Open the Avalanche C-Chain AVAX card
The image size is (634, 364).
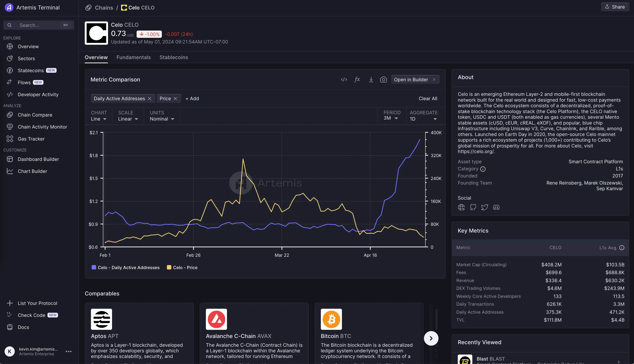click(x=254, y=333)
